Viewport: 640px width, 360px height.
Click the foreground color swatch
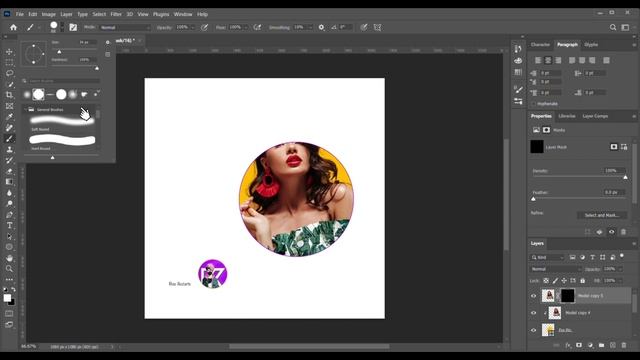click(7, 298)
